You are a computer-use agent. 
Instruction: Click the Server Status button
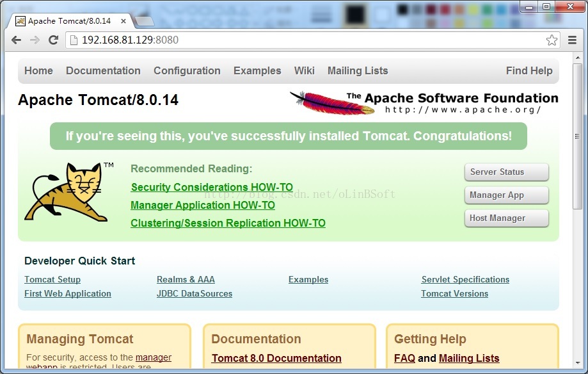click(x=507, y=172)
